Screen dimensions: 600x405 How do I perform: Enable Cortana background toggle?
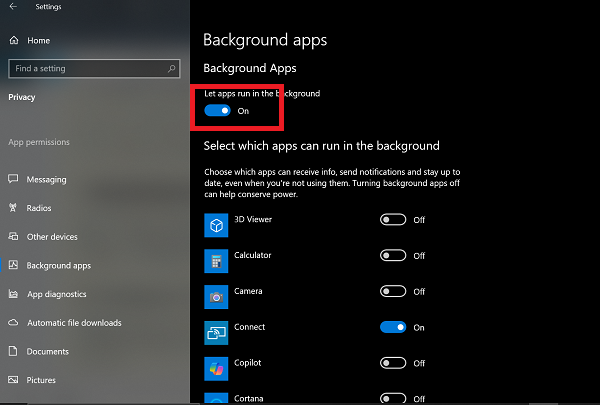[393, 398]
